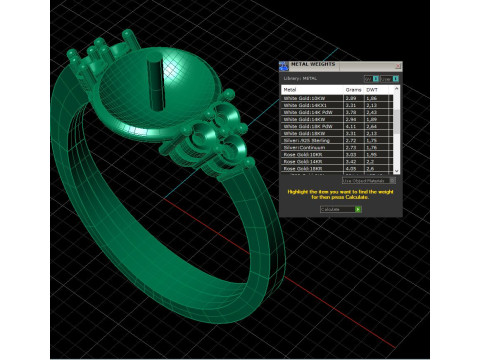480x360 pixels.
Task: Click the green arrow beside Calculate
Action: [x=358, y=209]
